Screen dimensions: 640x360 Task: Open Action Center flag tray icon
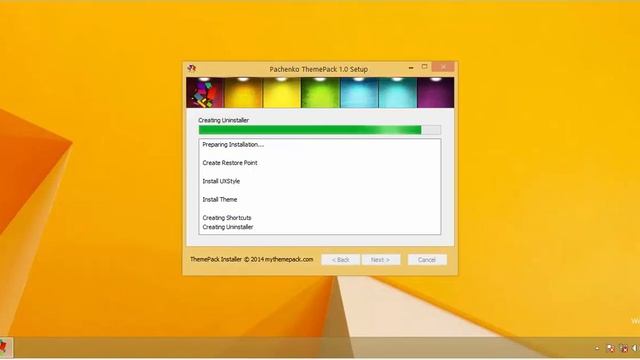[x=611, y=348]
